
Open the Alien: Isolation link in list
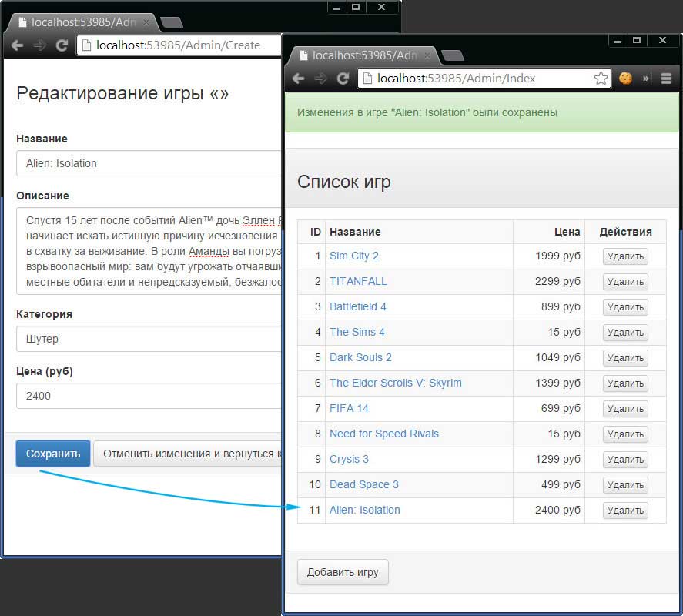pos(364,510)
